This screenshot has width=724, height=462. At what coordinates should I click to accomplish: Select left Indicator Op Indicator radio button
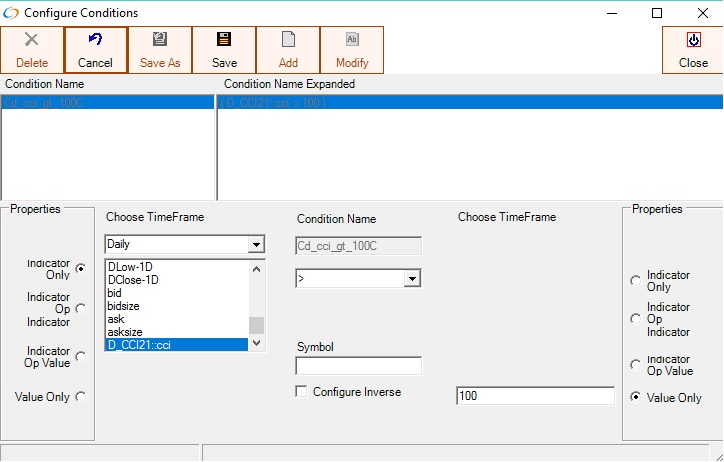tap(81, 309)
